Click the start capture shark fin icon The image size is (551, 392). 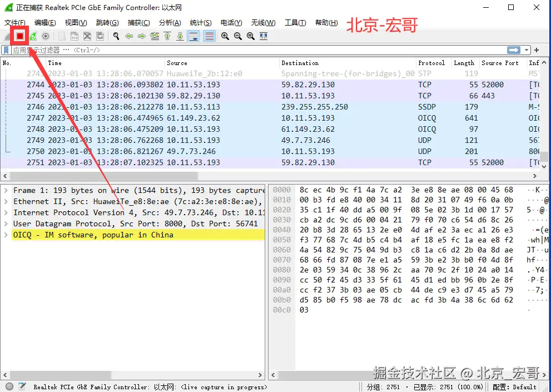(x=8, y=36)
